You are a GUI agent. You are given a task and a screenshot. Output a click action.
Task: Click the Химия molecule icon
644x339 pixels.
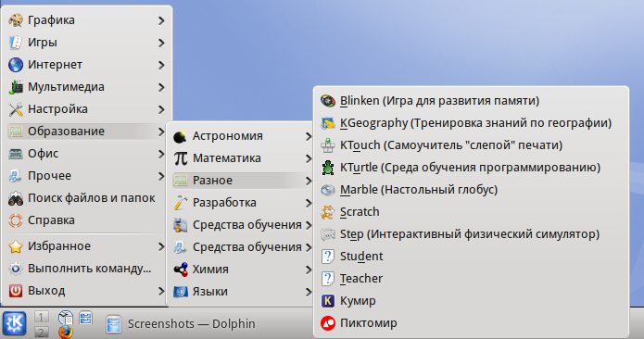pyautogui.click(x=181, y=270)
